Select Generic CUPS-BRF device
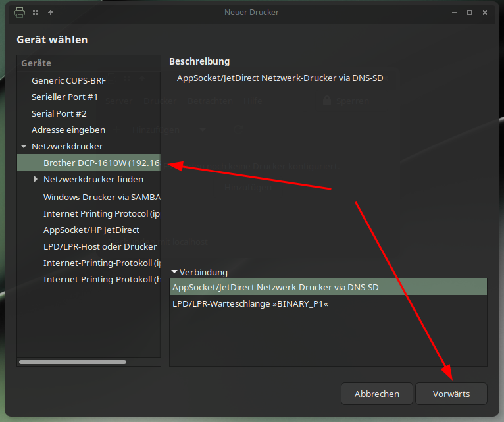The width and height of the screenshot is (504, 422). tap(89, 80)
